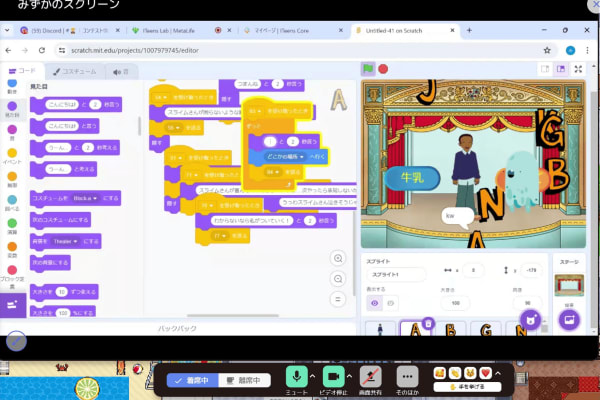Screen dimensions: 600x400
Task: Click the choose-a-sprite cat button
Action: [x=530, y=320]
